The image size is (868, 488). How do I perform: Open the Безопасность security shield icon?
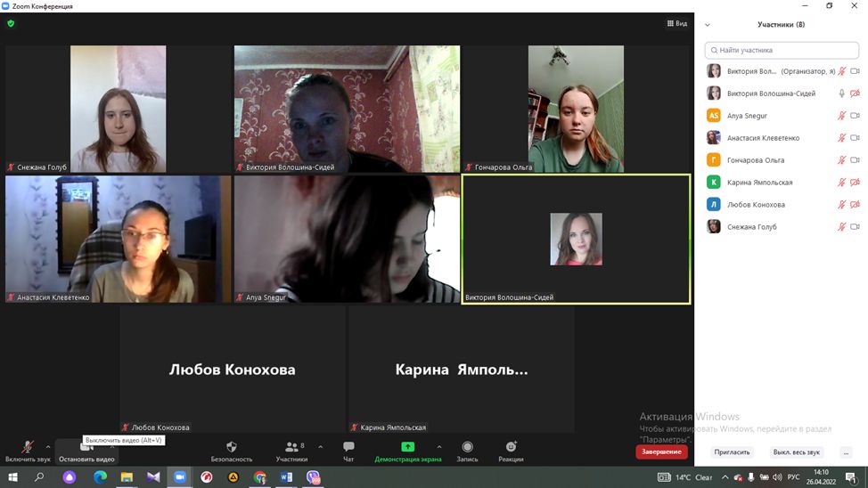click(232, 447)
